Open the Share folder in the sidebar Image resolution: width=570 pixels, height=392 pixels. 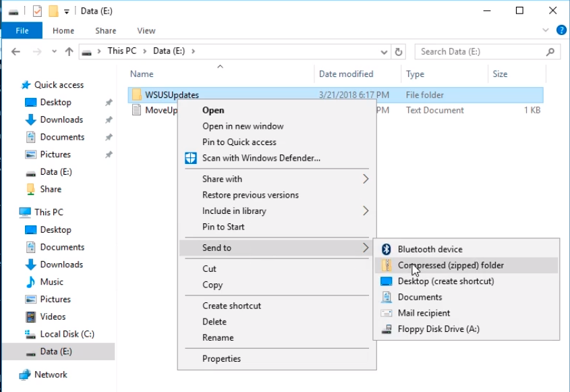click(51, 189)
